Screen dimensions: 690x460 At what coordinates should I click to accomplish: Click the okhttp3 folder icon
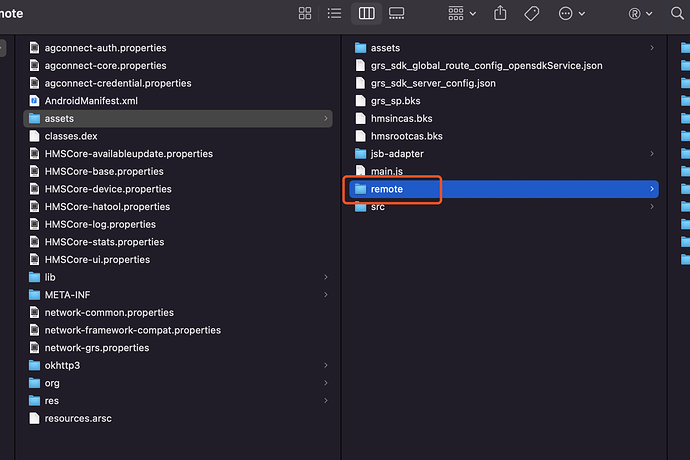click(x=35, y=366)
